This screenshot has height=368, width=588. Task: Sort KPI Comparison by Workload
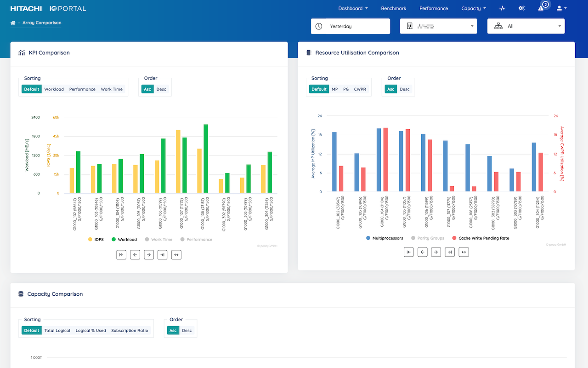tap(54, 89)
